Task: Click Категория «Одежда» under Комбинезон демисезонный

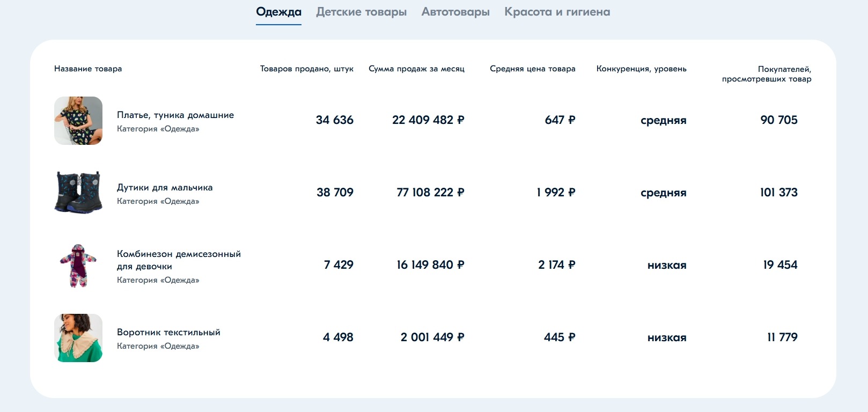Action: point(158,280)
